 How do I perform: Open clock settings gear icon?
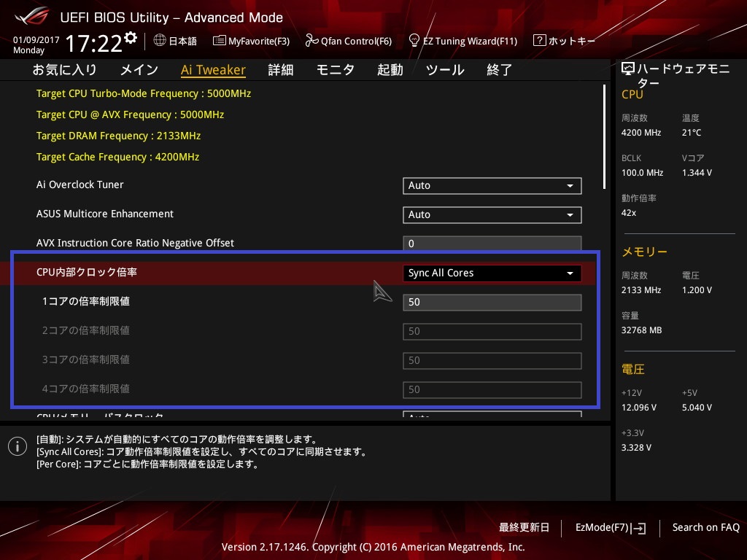[130, 38]
